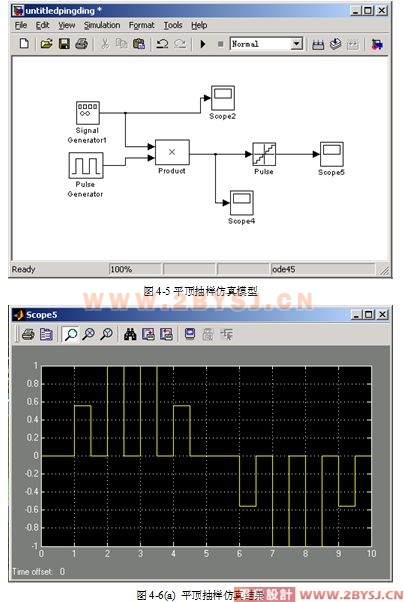Click the Autoscale binoculars icon

130,335
